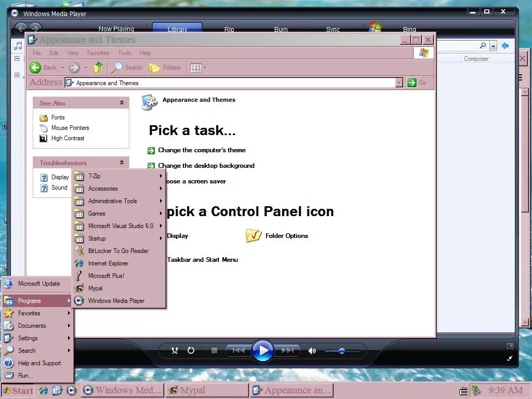Click Mypal taskbar button
The width and height of the screenshot is (532, 399).
point(207,391)
